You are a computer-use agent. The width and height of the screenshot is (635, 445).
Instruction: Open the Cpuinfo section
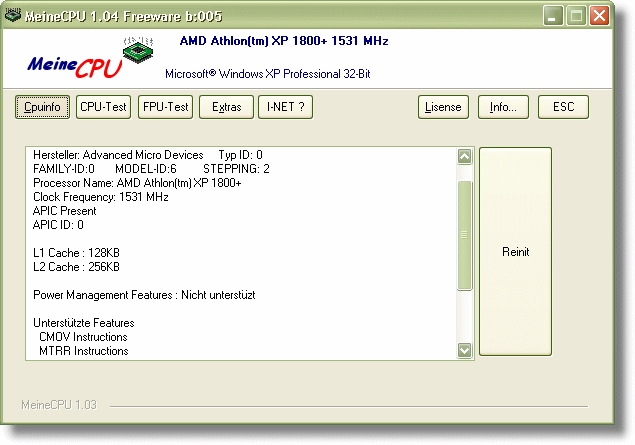(x=42, y=107)
